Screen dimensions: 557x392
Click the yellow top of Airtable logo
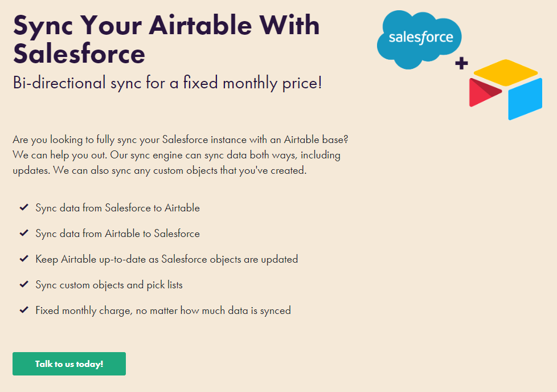point(505,72)
